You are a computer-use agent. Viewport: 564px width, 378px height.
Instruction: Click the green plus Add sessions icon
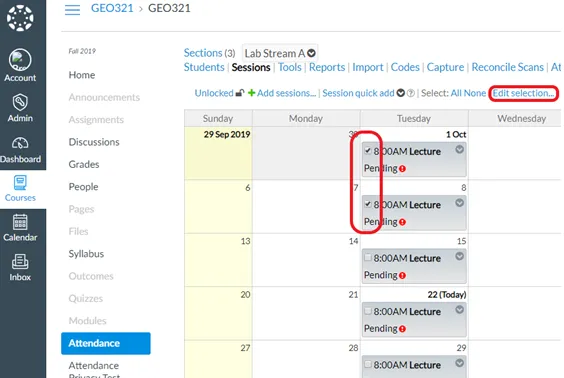click(251, 93)
